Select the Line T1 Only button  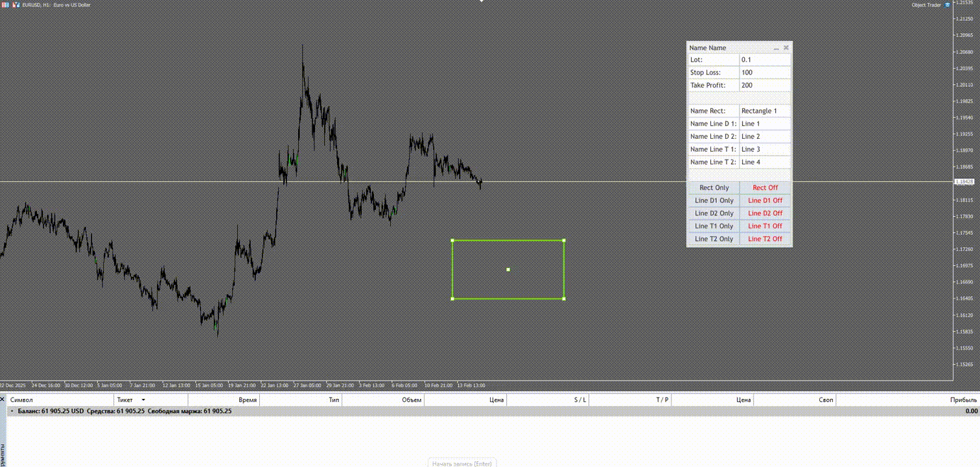[x=714, y=226]
